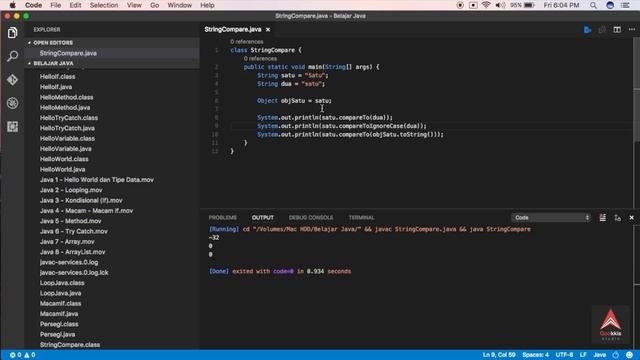Change indentation via Spaces: 4

(x=536, y=355)
